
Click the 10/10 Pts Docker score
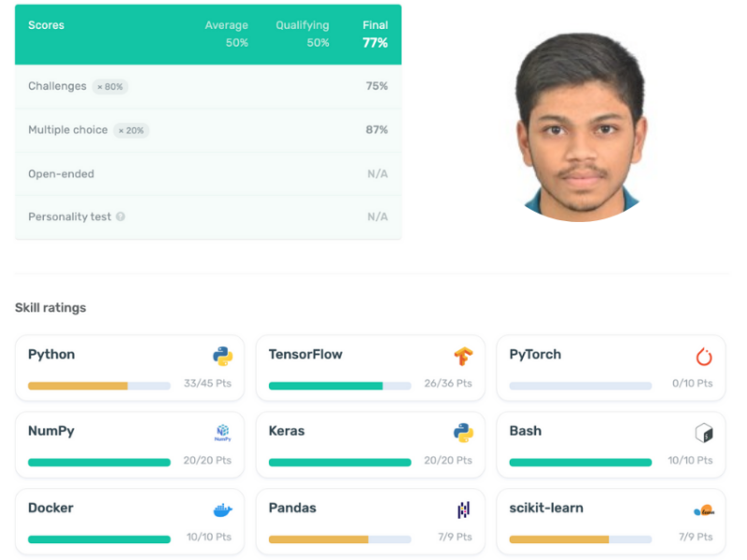(x=208, y=538)
